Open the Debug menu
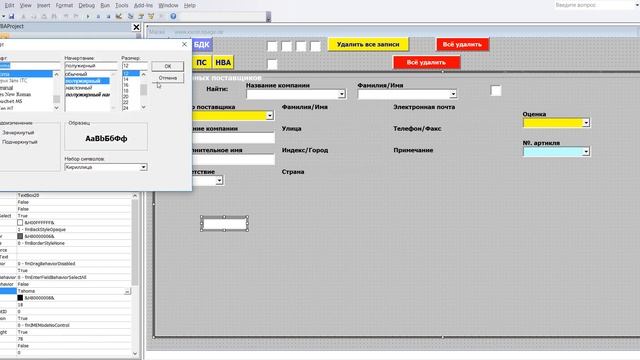 [86, 5]
